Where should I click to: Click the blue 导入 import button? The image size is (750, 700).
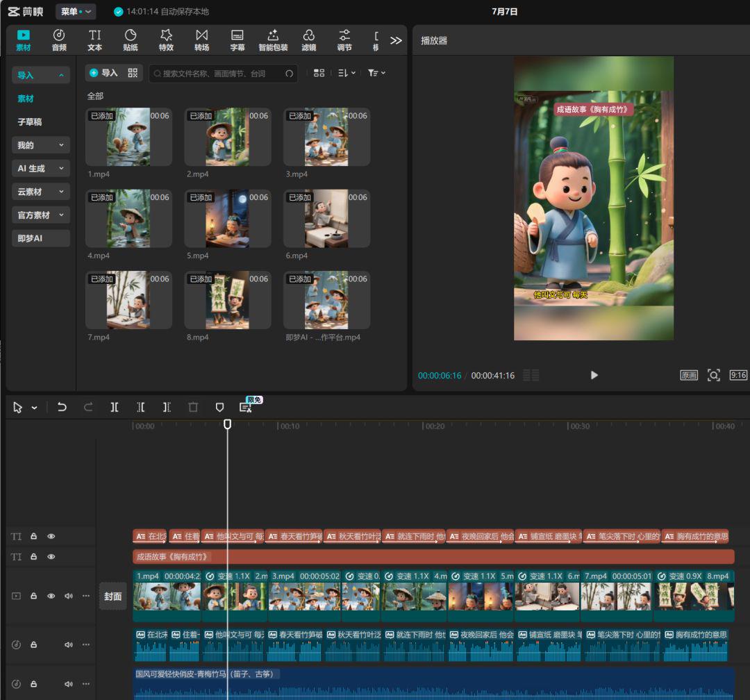[103, 73]
